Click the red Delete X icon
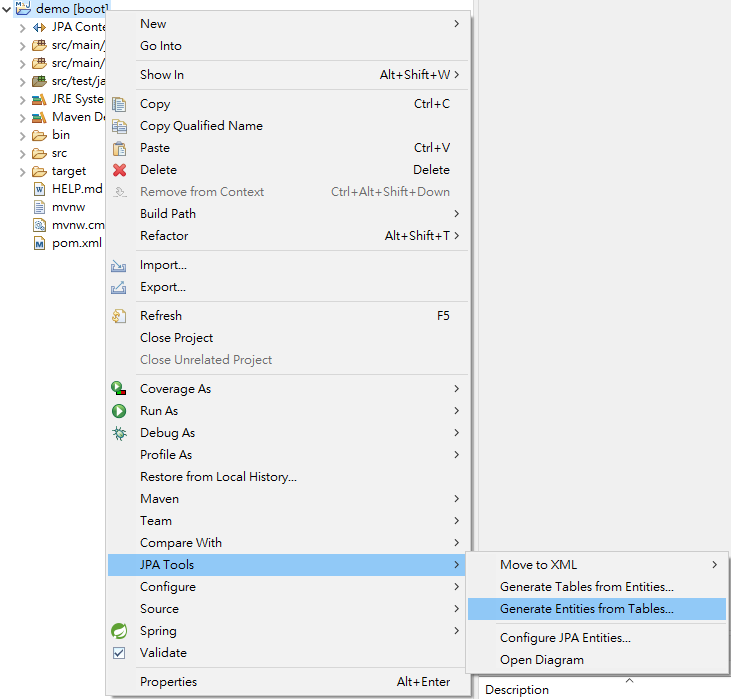 coord(120,170)
